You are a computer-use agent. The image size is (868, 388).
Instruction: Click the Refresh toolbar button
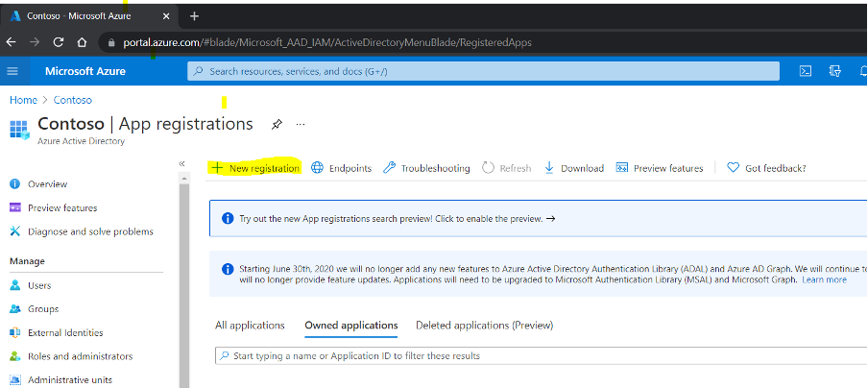tap(506, 168)
